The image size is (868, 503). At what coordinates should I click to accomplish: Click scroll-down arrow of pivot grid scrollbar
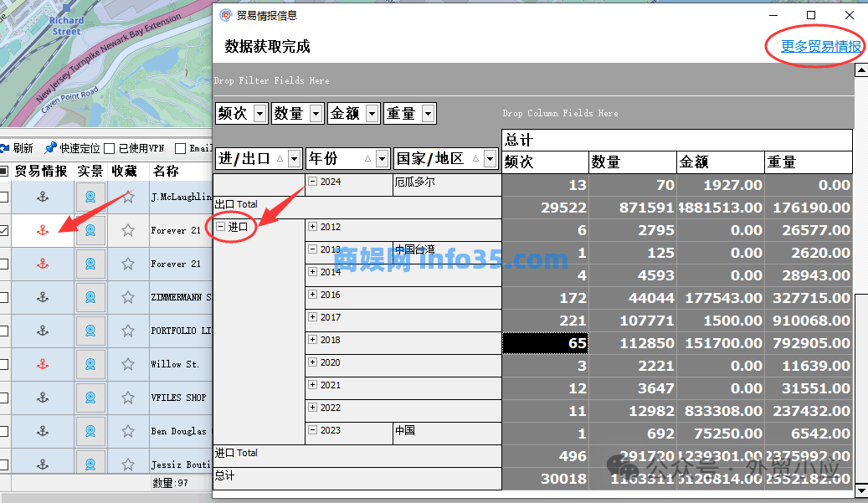[861, 490]
